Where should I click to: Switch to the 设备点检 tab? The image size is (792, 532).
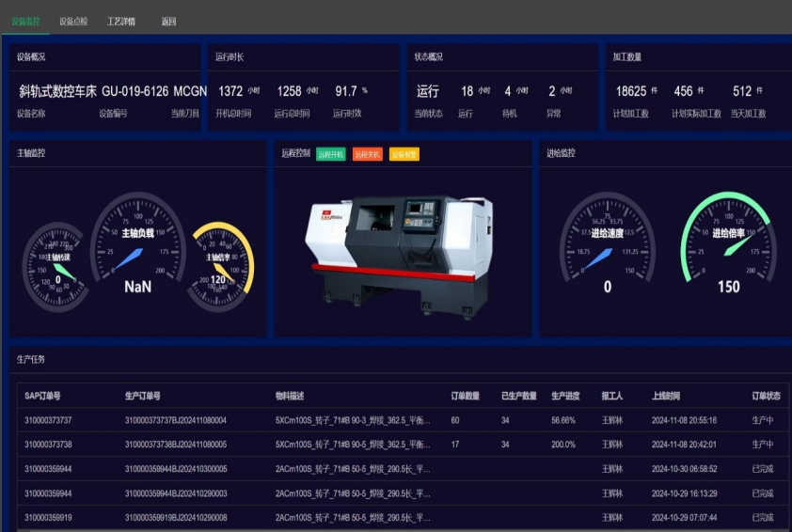73,21
